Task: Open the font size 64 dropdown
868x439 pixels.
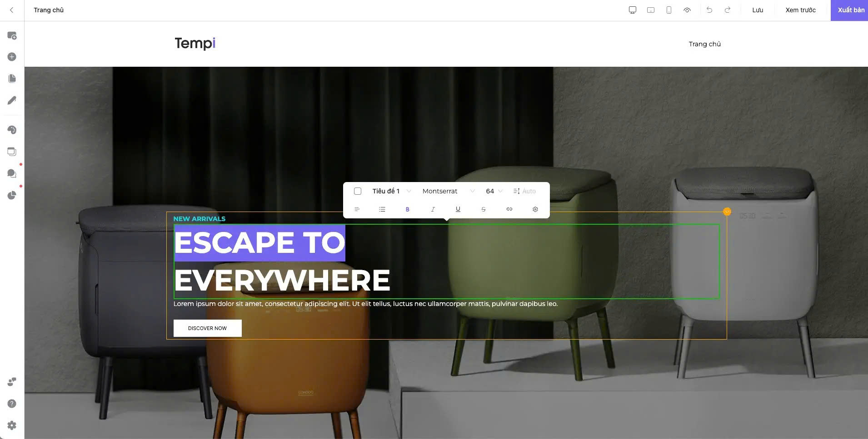Action: click(x=494, y=191)
